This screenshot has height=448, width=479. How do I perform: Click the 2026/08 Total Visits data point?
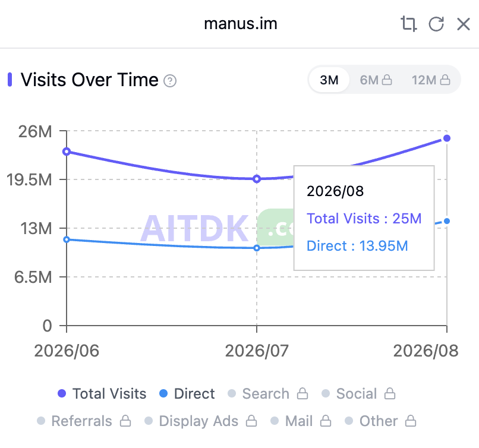pos(447,138)
